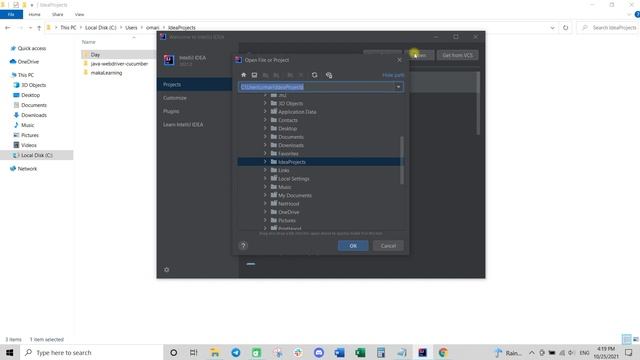The height and width of the screenshot is (360, 640).
Task: Open File Explorer from the taskbar
Action: [x=215, y=353]
